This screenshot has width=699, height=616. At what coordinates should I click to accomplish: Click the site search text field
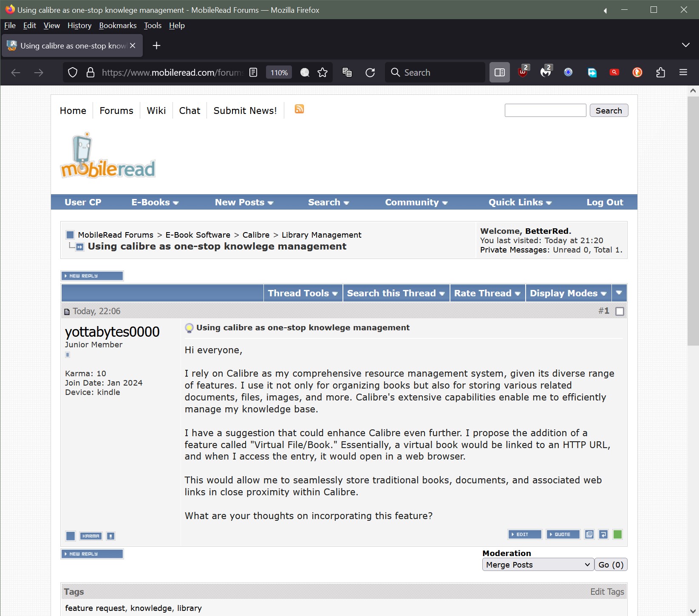click(x=545, y=111)
